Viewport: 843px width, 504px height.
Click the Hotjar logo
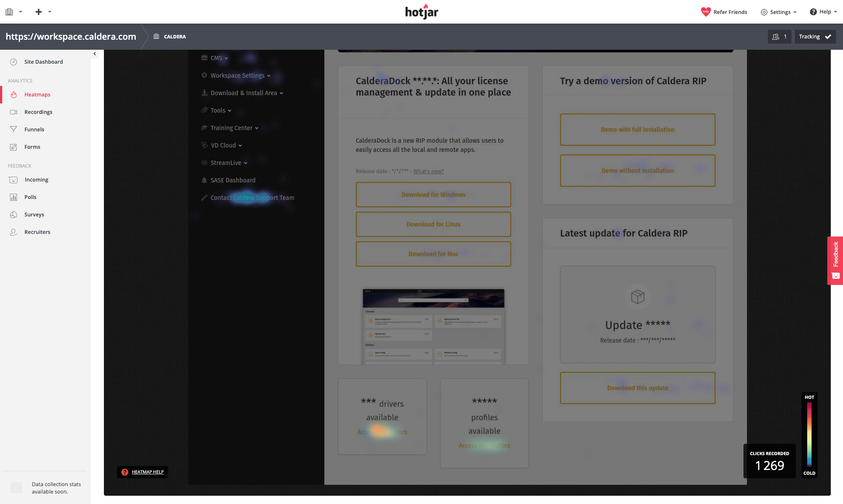pos(421,12)
